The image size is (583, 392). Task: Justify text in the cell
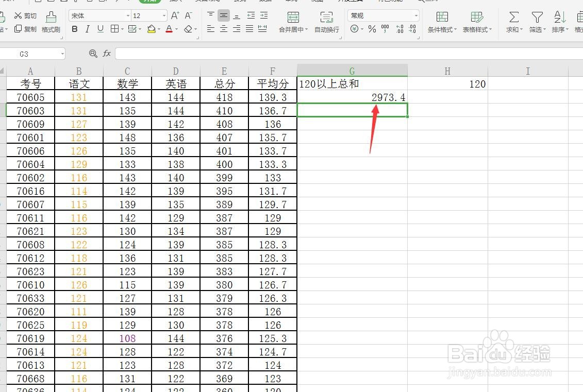tap(249, 29)
